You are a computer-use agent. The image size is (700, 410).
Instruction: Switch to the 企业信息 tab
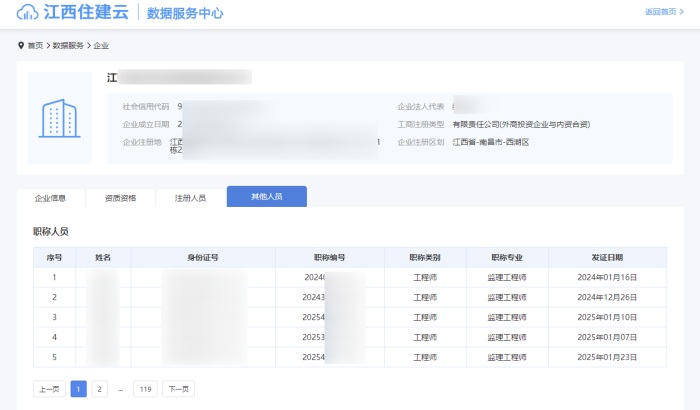point(51,198)
